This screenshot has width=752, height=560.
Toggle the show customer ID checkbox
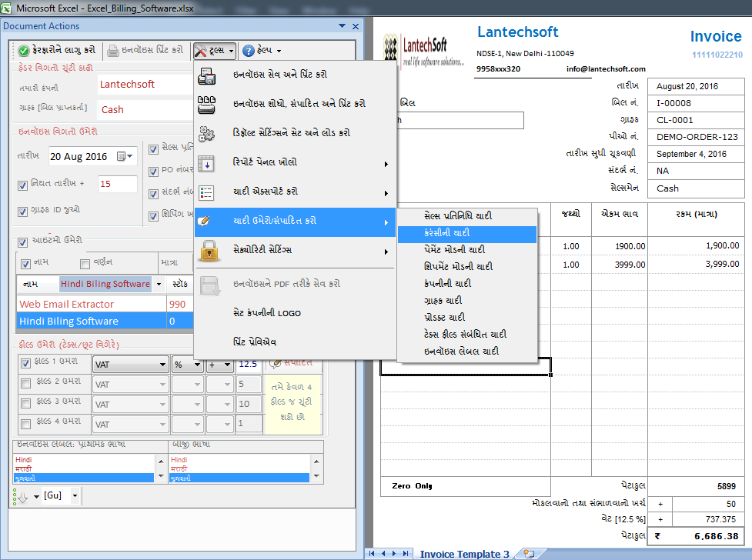(x=22, y=212)
